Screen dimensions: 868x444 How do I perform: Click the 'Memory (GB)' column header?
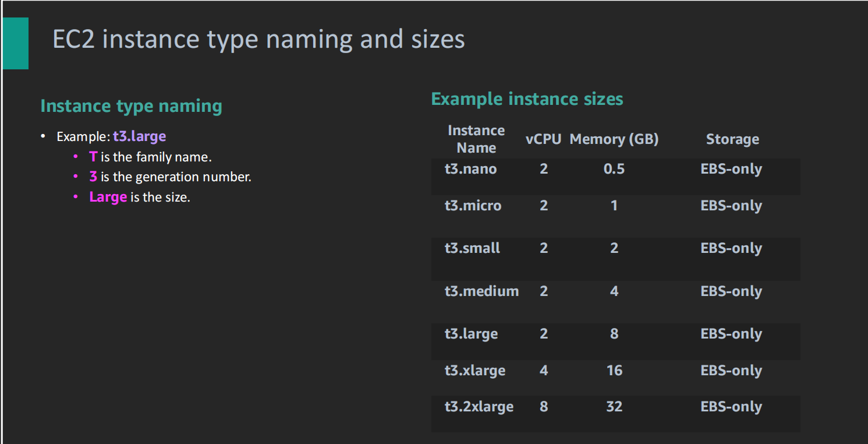[x=614, y=139]
